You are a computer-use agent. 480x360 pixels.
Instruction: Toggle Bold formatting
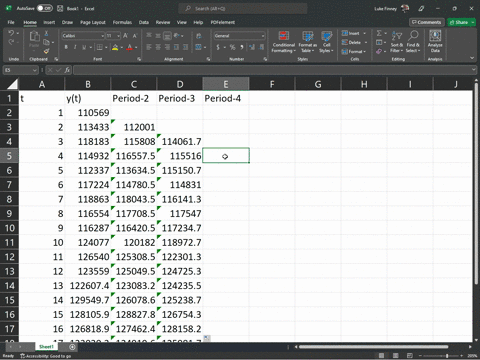66,47
